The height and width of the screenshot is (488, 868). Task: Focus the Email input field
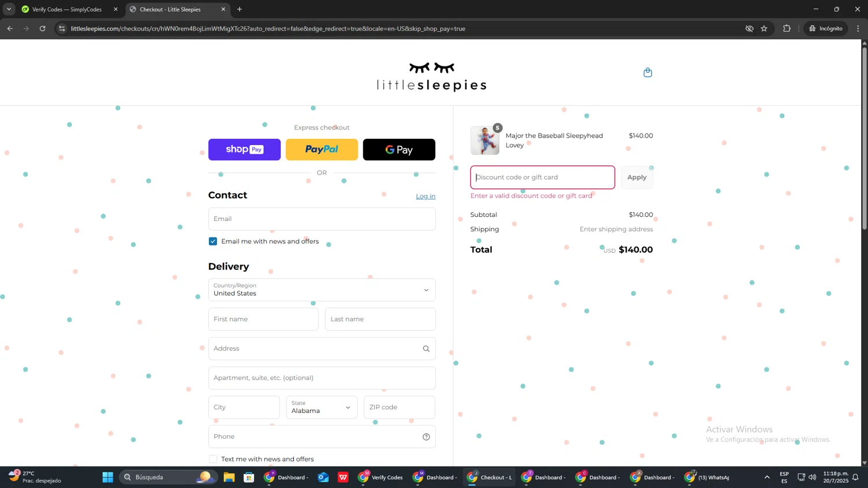point(322,219)
